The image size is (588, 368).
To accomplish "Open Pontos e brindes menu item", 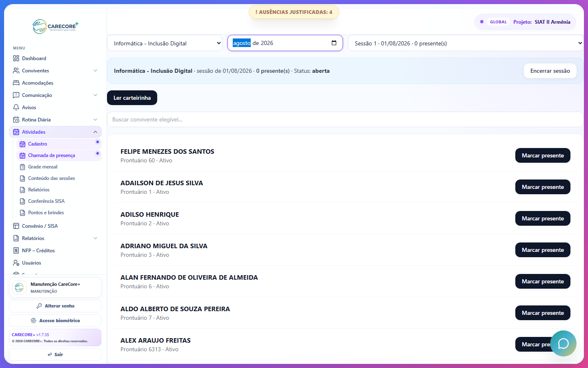I will (59, 213).
